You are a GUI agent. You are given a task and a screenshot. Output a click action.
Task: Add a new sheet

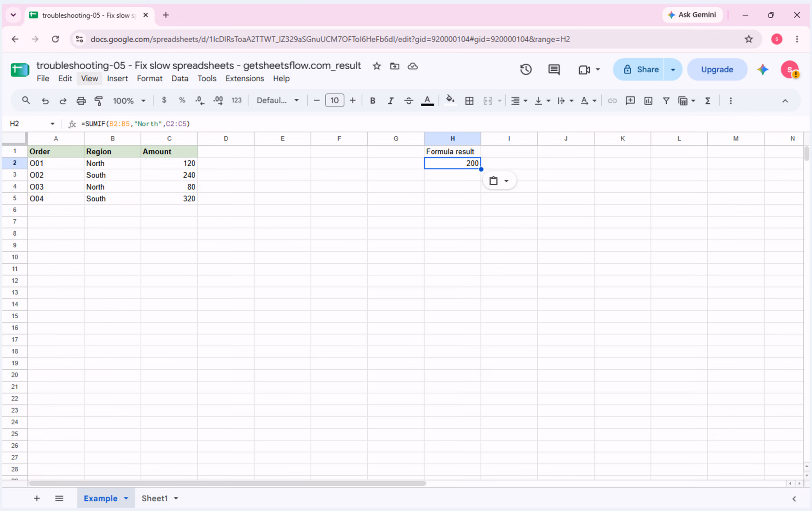click(37, 498)
